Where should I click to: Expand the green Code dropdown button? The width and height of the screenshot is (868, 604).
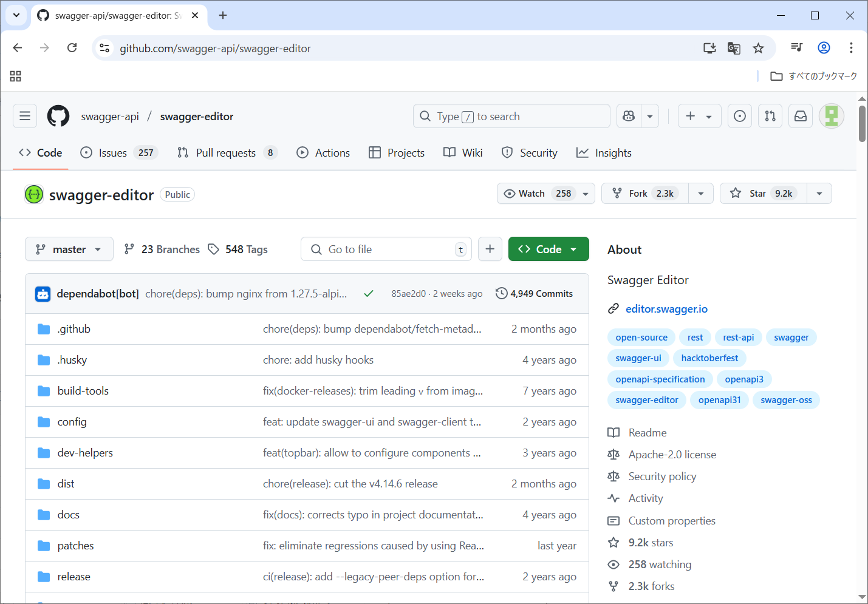point(548,249)
